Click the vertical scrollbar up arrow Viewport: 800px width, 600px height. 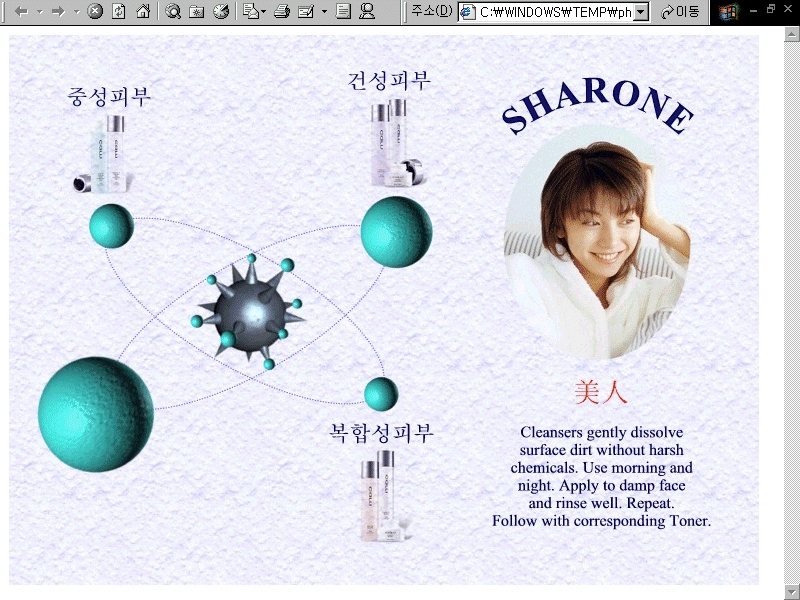click(x=791, y=34)
